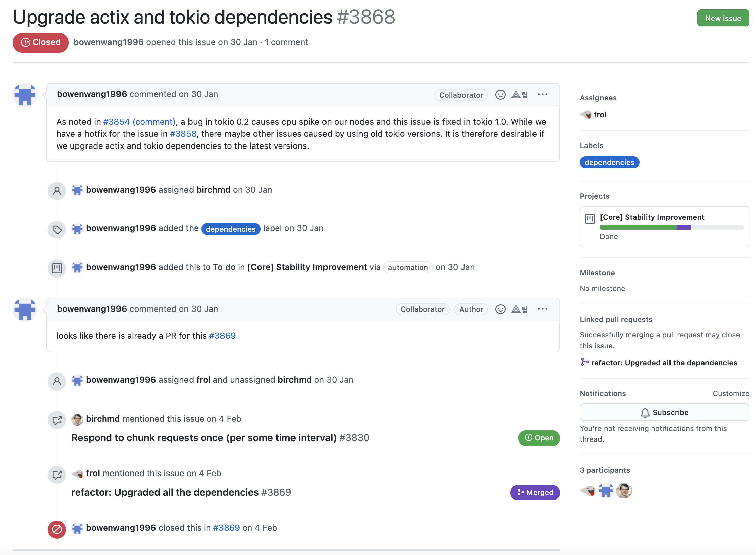
Task: Open three-dot menu on second comment
Action: 542,309
